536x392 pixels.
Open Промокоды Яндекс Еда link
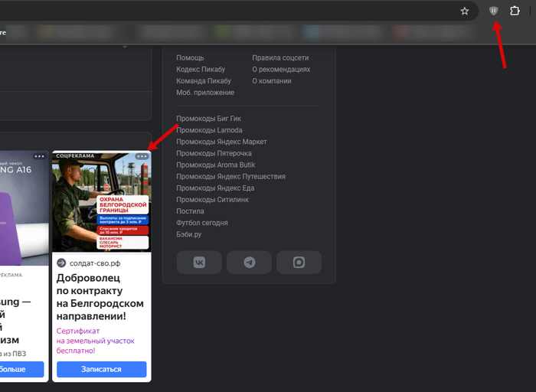coord(215,188)
